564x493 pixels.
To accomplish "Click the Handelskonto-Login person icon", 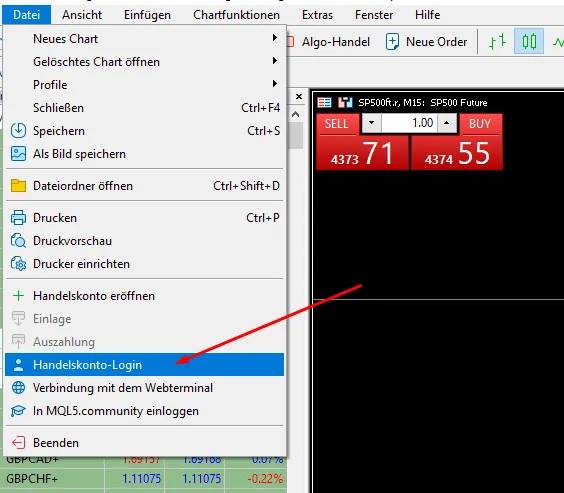I will [x=18, y=365].
